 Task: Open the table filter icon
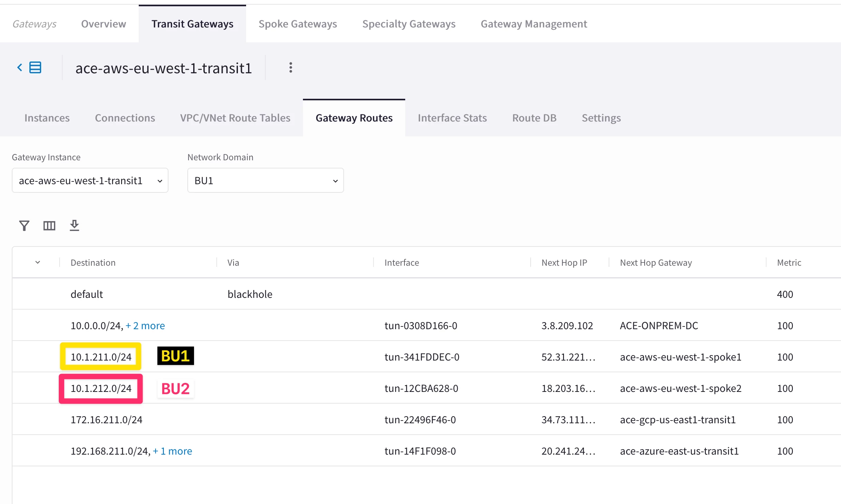[x=24, y=225]
